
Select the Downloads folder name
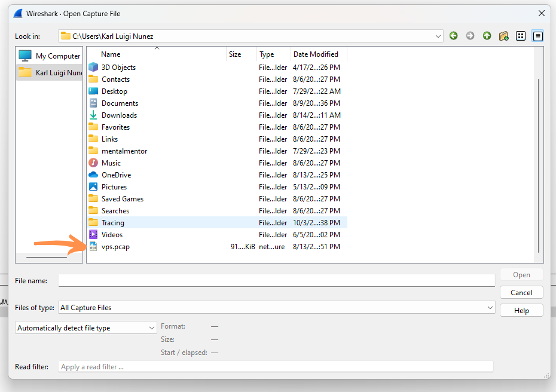[119, 115]
